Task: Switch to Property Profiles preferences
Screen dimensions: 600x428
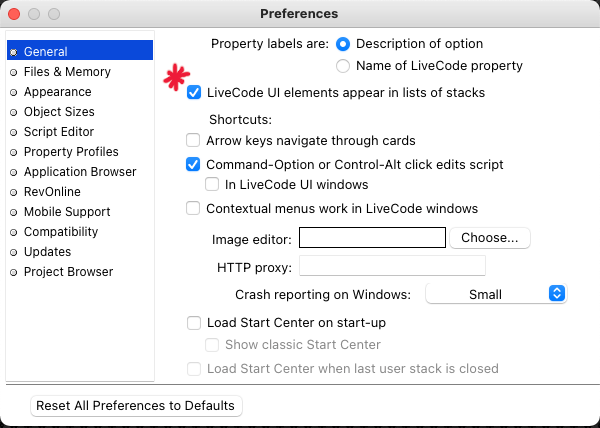Action: point(71,152)
